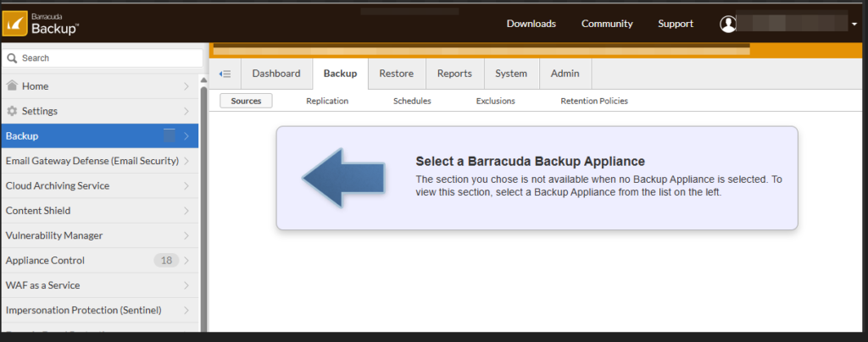
Task: Select Content Shield in the sidebar
Action: point(100,211)
